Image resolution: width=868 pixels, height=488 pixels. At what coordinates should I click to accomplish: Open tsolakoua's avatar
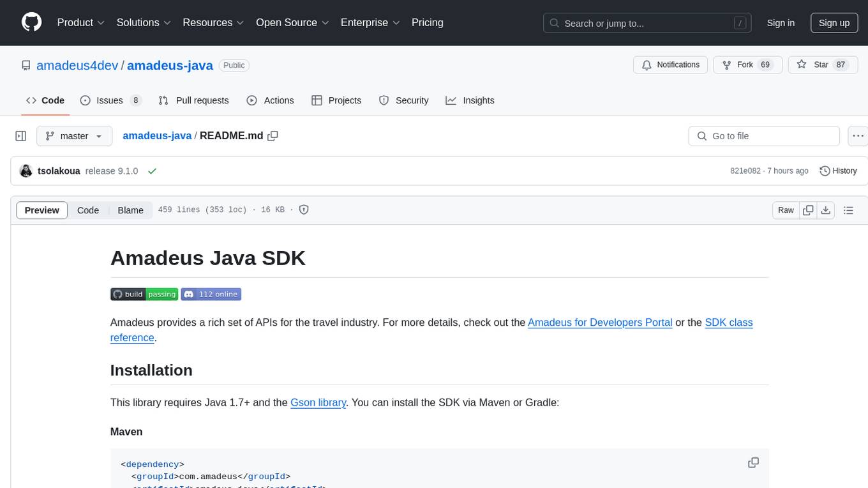pos(26,171)
